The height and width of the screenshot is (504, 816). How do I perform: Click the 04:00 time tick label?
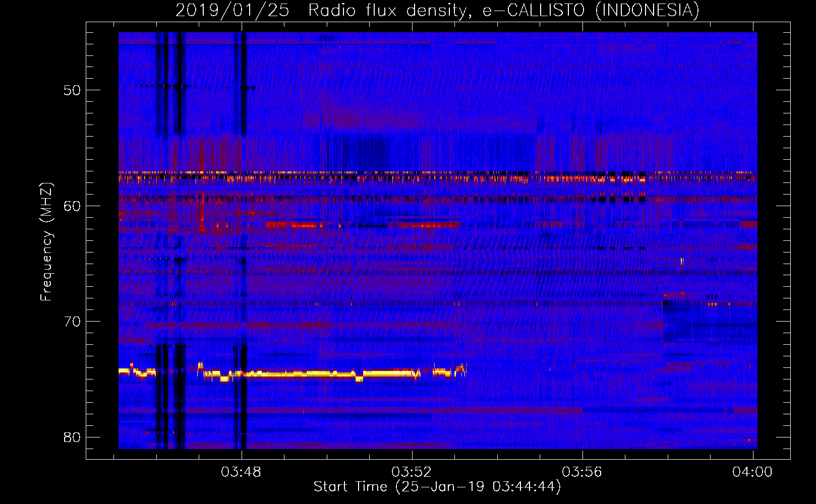pyautogui.click(x=752, y=472)
